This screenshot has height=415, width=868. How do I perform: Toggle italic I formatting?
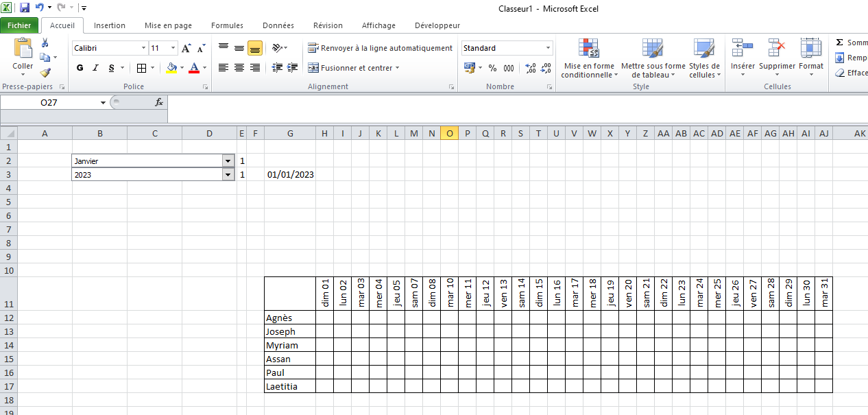coord(95,68)
